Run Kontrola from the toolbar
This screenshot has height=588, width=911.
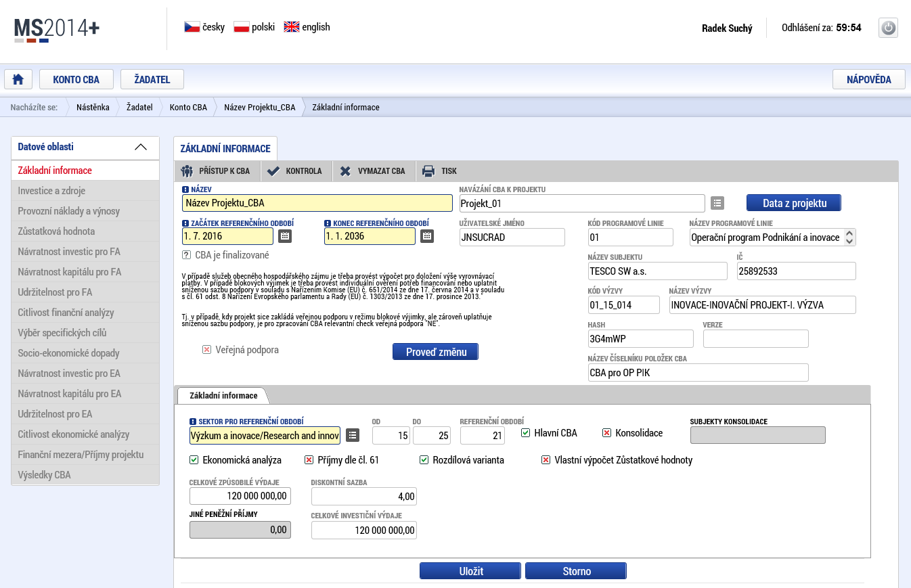pos(294,171)
